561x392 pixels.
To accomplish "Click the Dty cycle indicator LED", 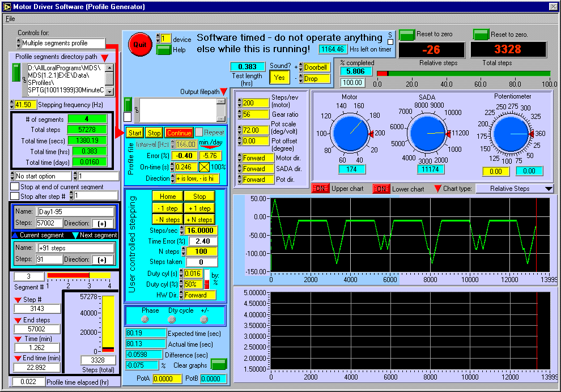I will 172,319.
